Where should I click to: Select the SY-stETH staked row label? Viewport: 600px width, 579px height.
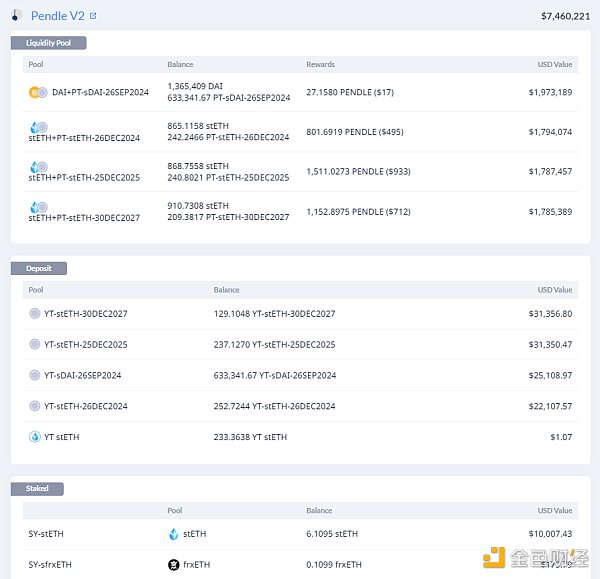pos(46,534)
